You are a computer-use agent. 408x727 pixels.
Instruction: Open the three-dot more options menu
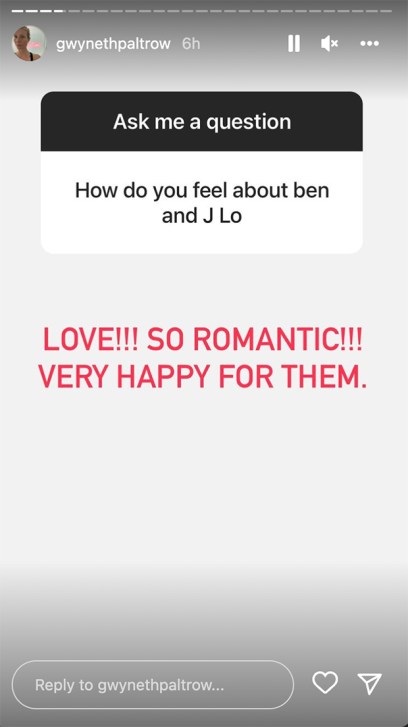click(370, 44)
